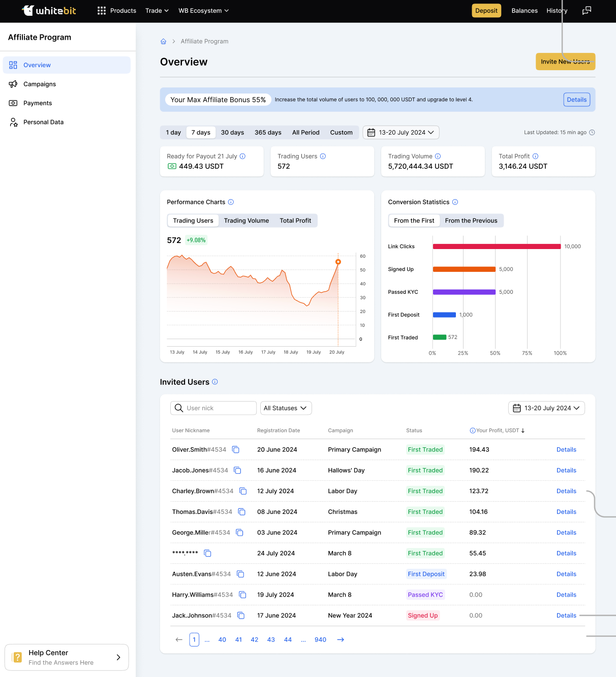This screenshot has width=616, height=677.
Task: Click info icon beside Trading Users stat
Action: click(x=323, y=157)
